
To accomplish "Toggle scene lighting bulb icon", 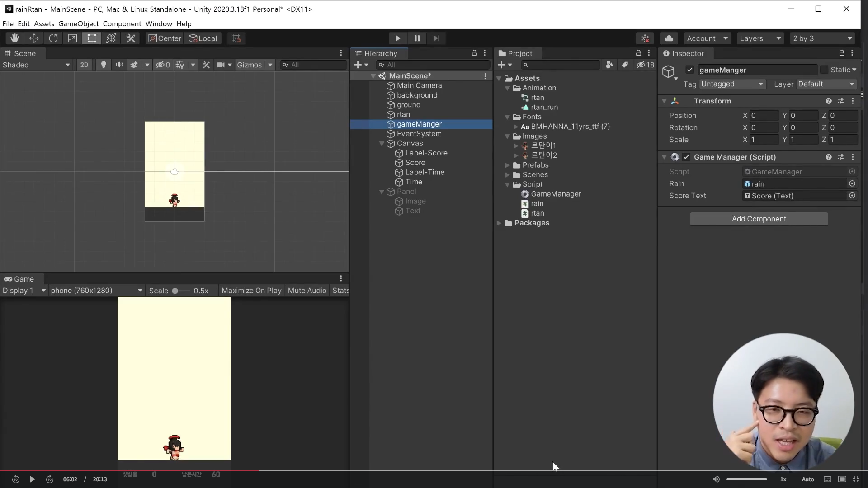I will pos(104,65).
